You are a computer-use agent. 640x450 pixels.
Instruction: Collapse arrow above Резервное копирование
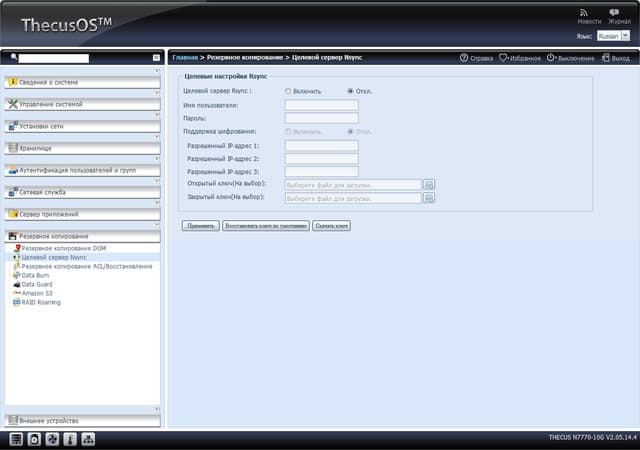pos(157,225)
